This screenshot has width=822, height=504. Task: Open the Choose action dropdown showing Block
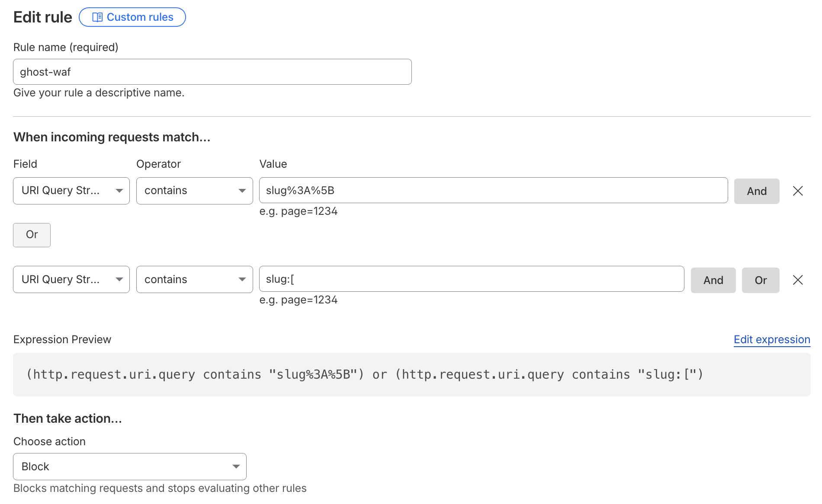pyautogui.click(x=129, y=466)
